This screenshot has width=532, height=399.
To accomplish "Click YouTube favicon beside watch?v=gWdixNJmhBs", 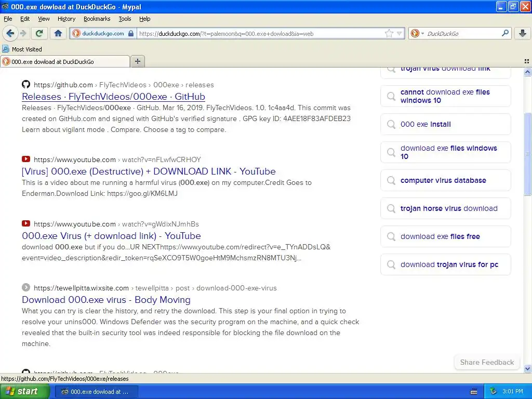I will pyautogui.click(x=26, y=223).
